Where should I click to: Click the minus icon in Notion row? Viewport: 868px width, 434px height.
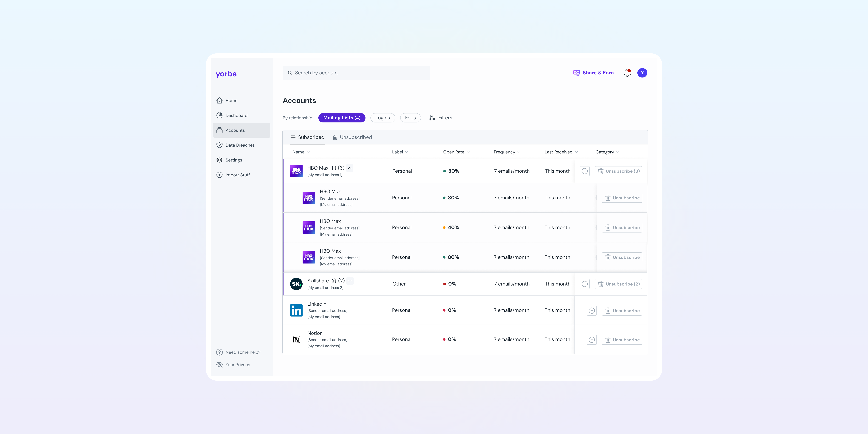tap(592, 340)
